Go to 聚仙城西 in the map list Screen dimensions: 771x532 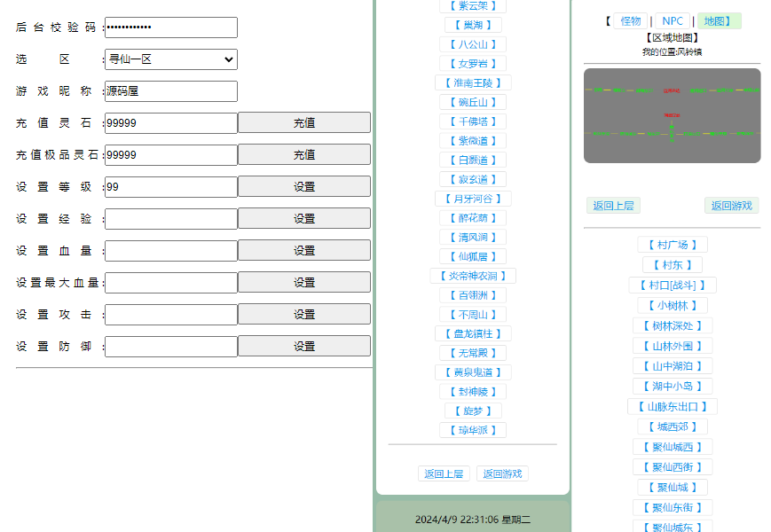point(673,448)
